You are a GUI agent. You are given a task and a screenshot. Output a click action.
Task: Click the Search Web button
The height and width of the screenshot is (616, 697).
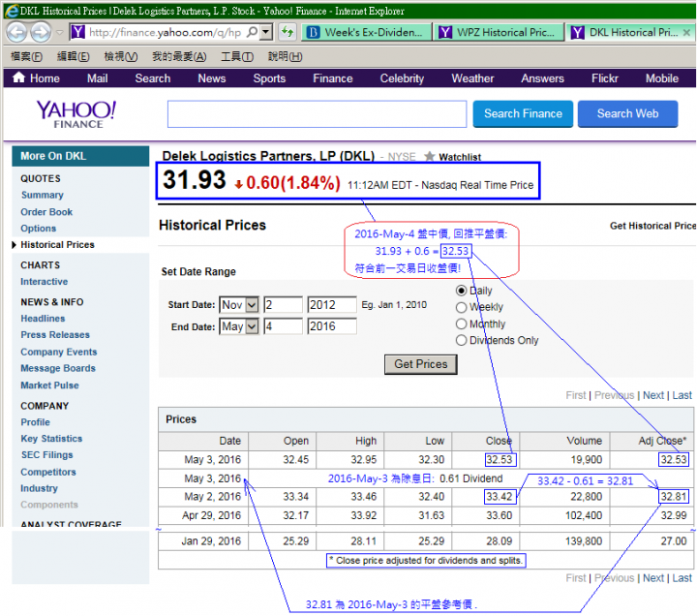[x=627, y=114]
